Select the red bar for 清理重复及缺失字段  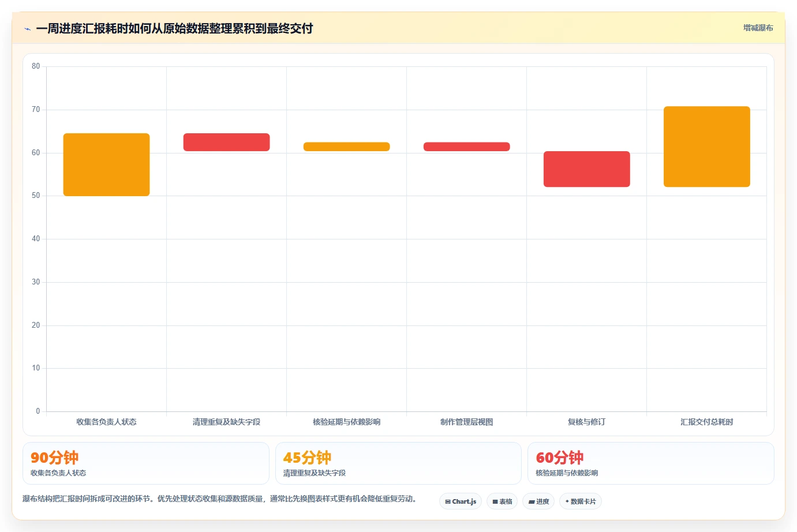click(226, 142)
